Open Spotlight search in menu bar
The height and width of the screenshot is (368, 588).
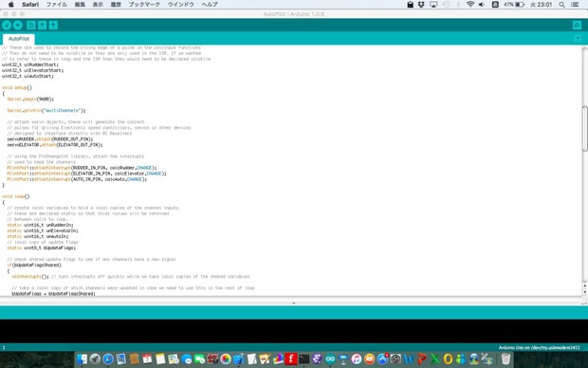coord(561,5)
